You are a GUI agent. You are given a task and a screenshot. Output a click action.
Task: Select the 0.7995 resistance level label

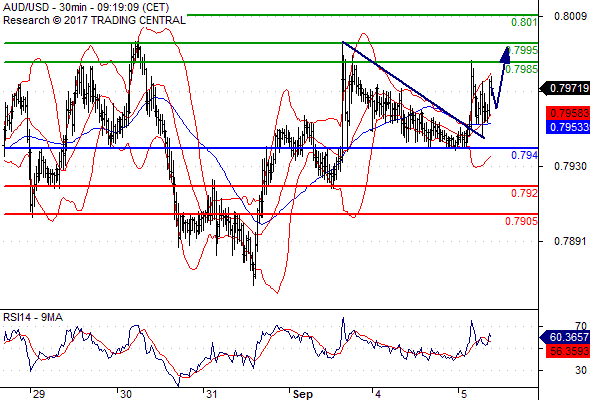tap(523, 50)
